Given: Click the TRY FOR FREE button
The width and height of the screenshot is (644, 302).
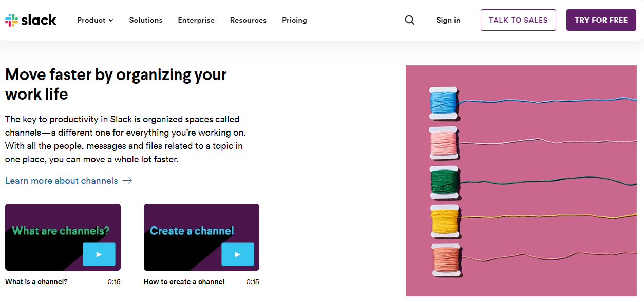Looking at the screenshot, I should (601, 20).
